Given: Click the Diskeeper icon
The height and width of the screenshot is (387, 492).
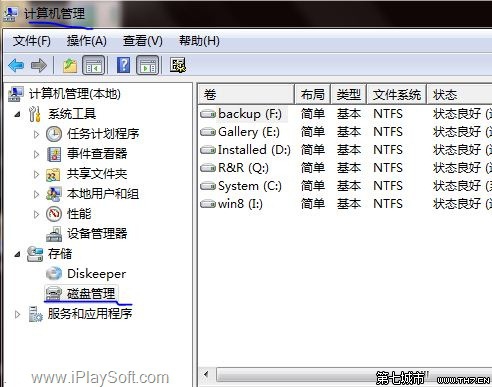Looking at the screenshot, I should click(x=54, y=274).
